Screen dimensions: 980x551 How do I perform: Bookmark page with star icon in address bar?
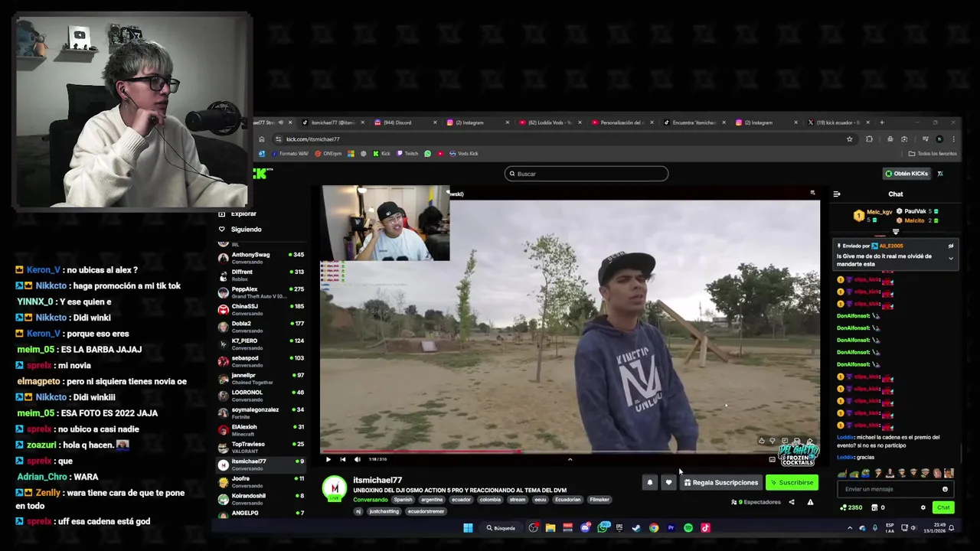click(849, 139)
